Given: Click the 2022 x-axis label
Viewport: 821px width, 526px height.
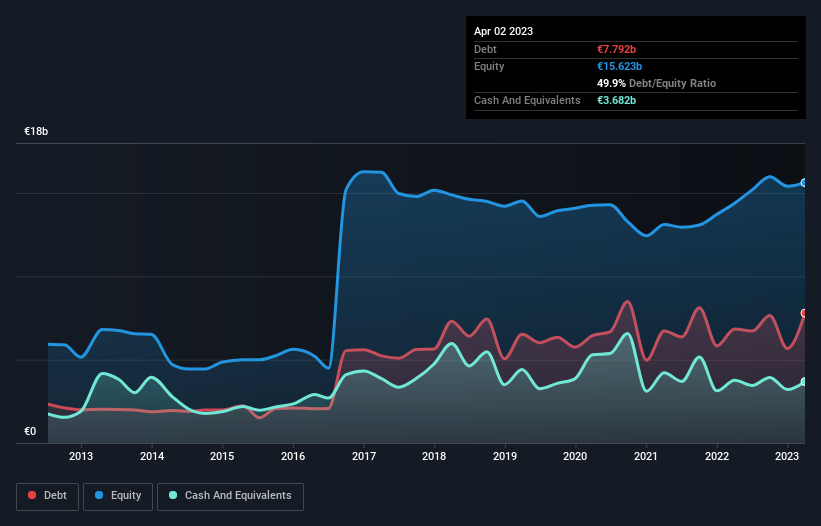Looking at the screenshot, I should (x=717, y=456).
